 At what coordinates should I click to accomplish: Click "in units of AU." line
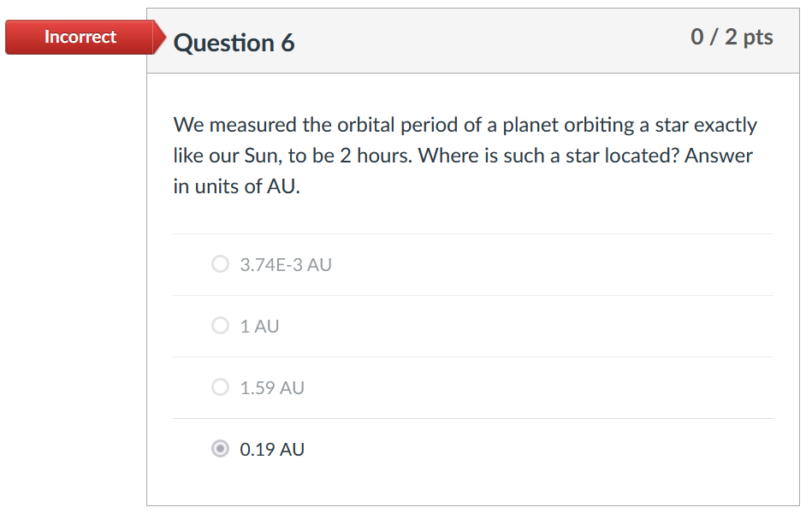point(237,187)
